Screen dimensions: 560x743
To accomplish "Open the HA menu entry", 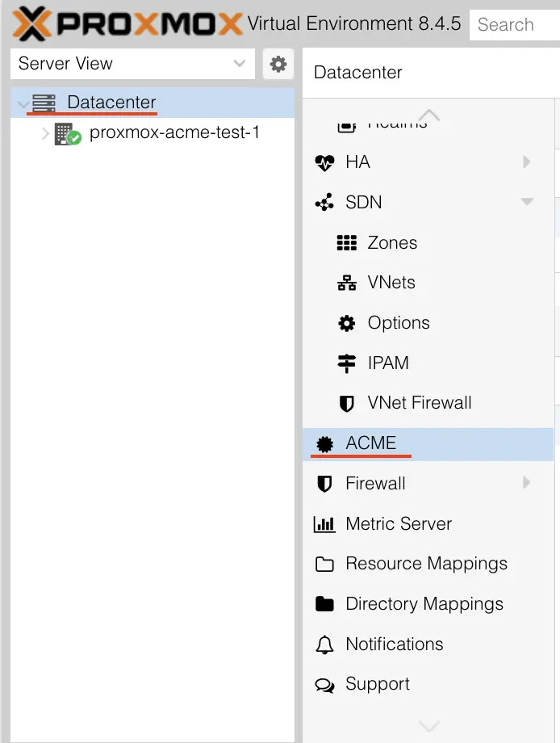I will point(358,162).
